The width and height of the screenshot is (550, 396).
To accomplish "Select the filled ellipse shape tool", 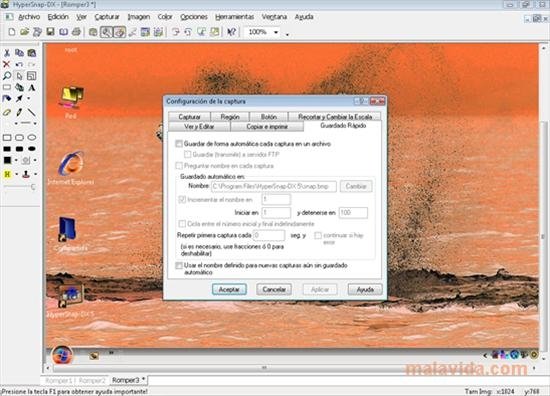I will pos(32,149).
